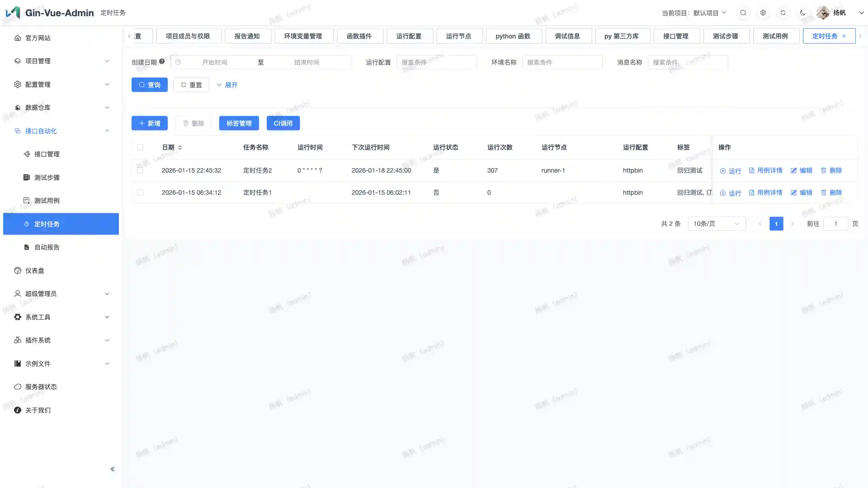This screenshot has width=868, height=488.
Task: Click sort arrows on 日期 column
Action: 180,147
